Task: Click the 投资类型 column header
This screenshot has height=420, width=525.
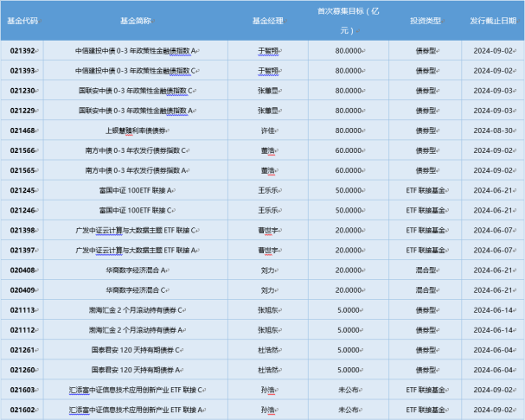Action: click(423, 20)
